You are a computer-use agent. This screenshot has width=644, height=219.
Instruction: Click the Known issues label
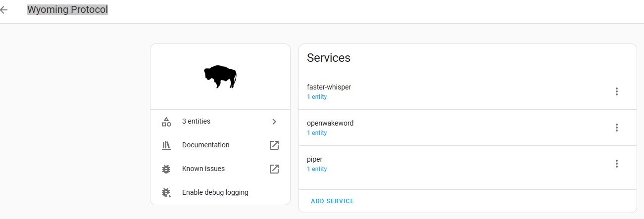(x=203, y=169)
